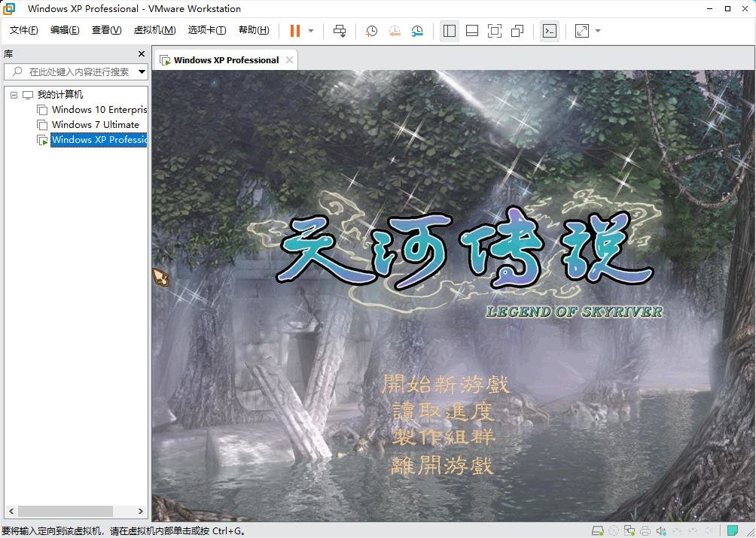Open the 查看(V) menu
This screenshot has height=538, width=756.
pos(107,30)
